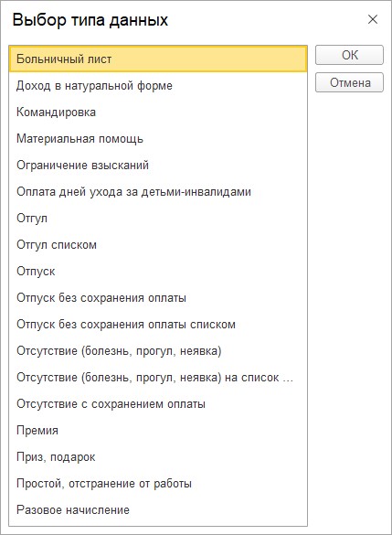Viewport: 392px width, 535px height.
Task: Choose Отпуск без сохранения оплаты
Action: 158,298
